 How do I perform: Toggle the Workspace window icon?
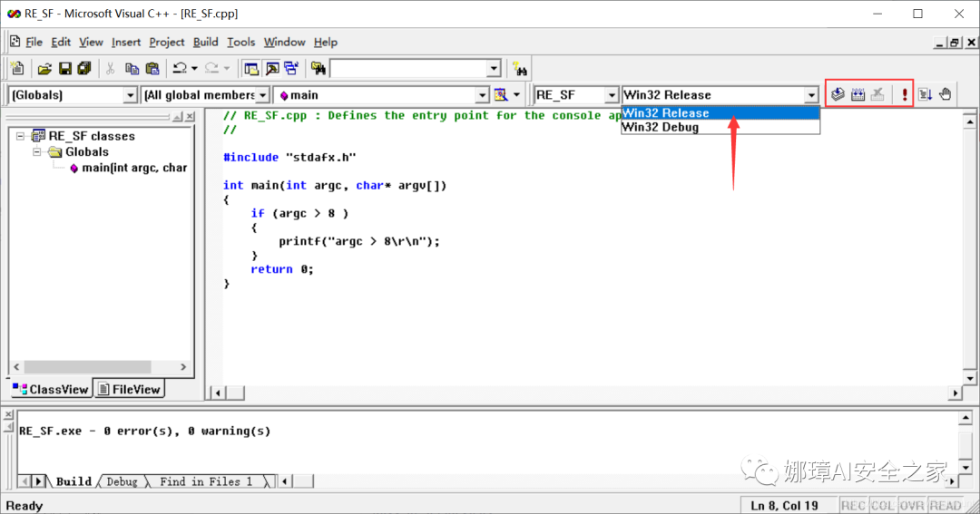pyautogui.click(x=251, y=68)
